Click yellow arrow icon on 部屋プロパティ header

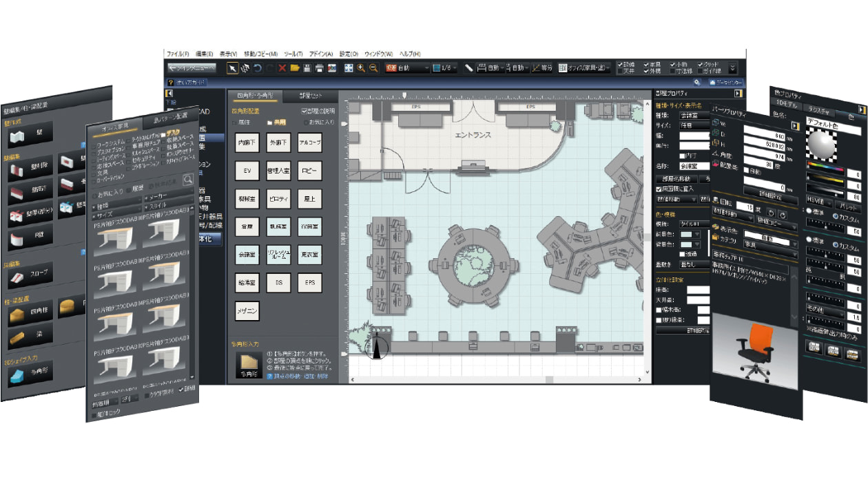coord(738,94)
